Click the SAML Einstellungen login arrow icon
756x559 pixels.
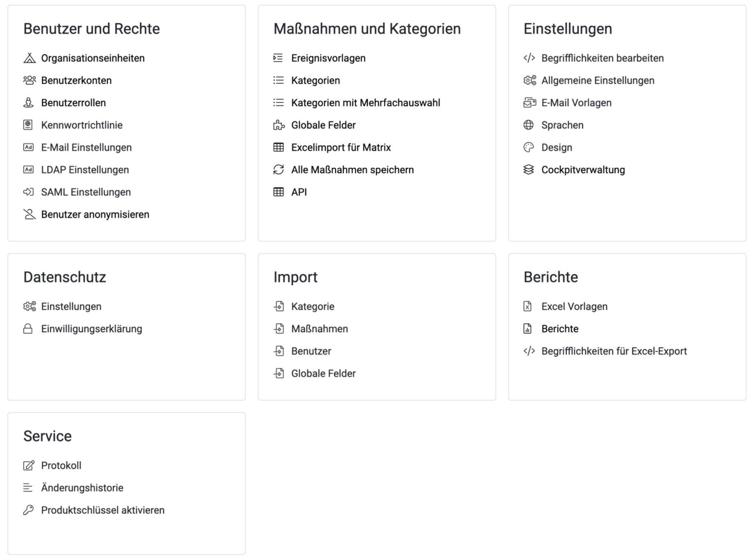[29, 192]
